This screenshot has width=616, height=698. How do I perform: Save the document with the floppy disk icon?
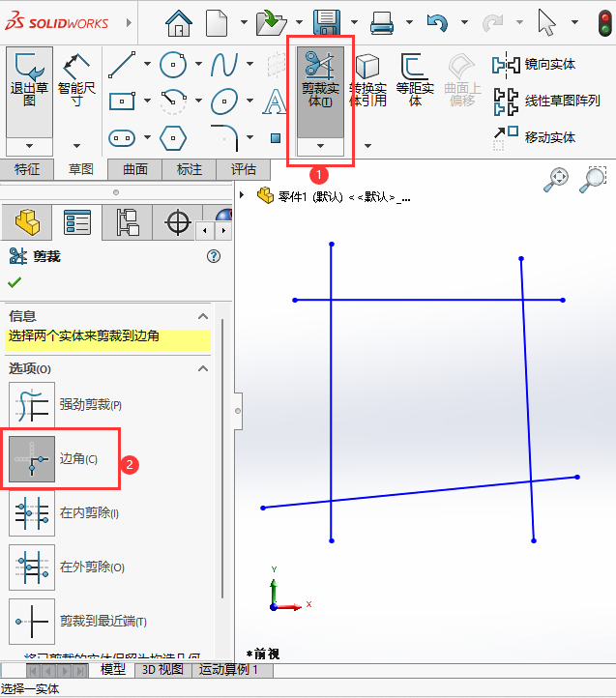(327, 23)
